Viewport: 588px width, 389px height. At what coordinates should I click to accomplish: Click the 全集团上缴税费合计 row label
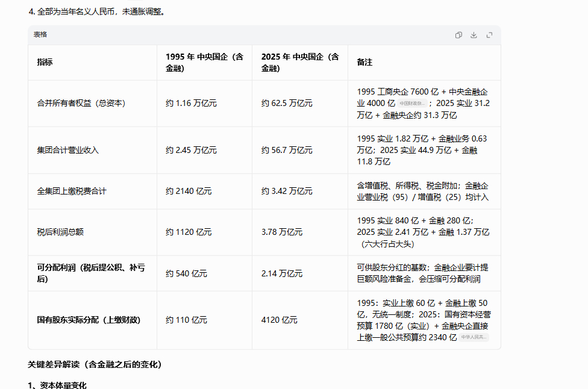tap(72, 191)
